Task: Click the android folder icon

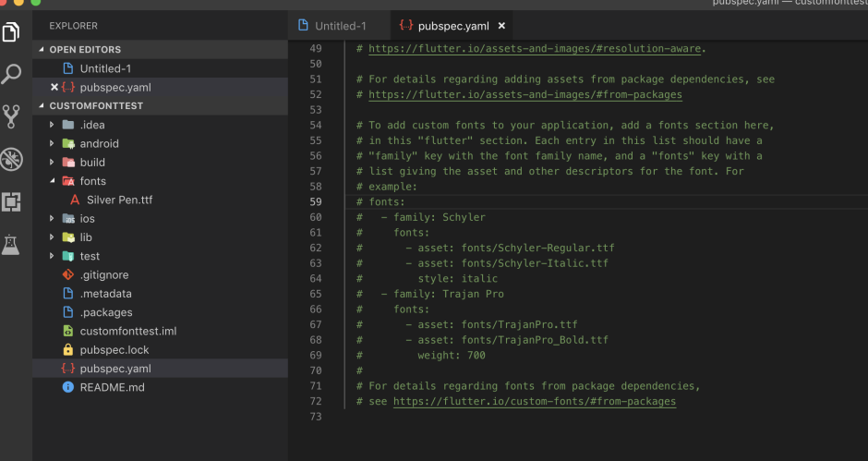Action: 68,143
